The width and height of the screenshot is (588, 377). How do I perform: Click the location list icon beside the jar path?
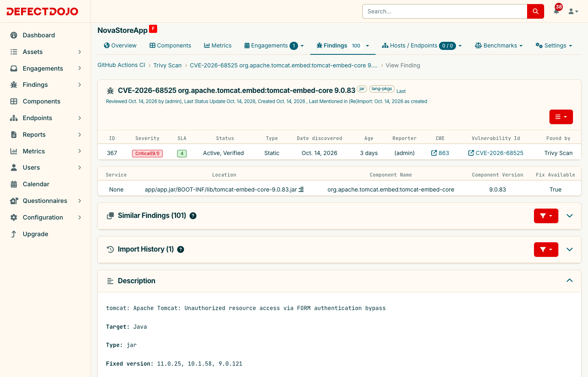pyautogui.click(x=301, y=190)
